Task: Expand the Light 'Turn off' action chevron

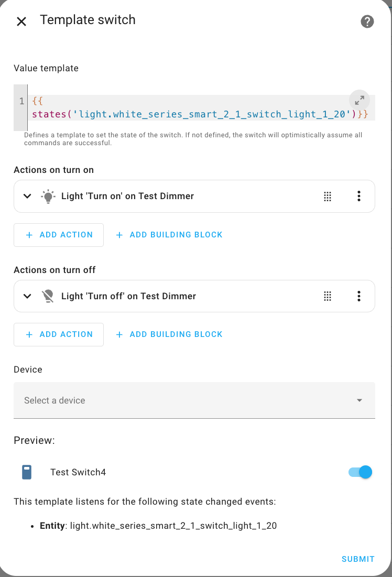Action: pyautogui.click(x=27, y=296)
